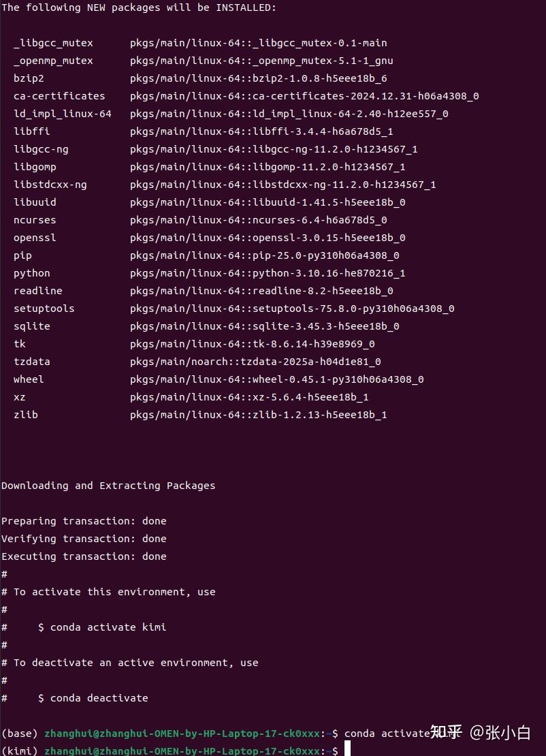The width and height of the screenshot is (546, 756).
Task: Click the openssl package name
Action: coord(35,238)
